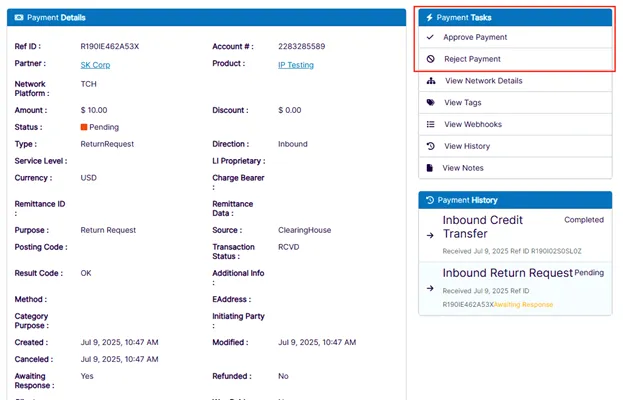Click the orange Pending status square

click(84, 127)
